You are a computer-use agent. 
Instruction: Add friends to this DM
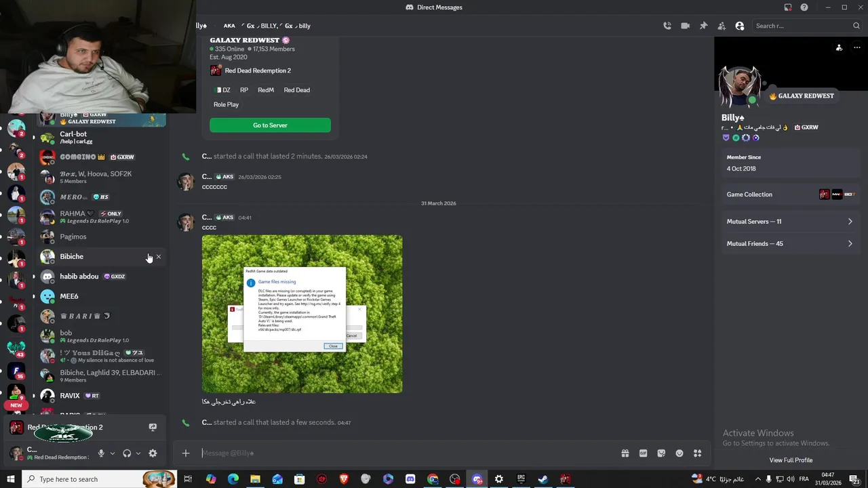pyautogui.click(x=722, y=26)
